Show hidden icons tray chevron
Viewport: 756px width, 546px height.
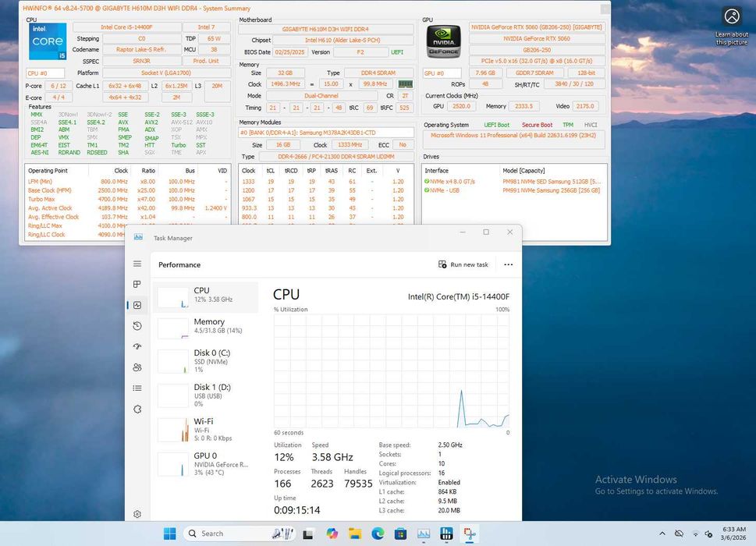click(x=662, y=534)
